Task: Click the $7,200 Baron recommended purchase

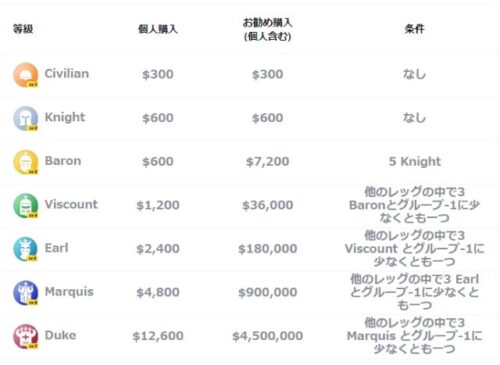Action: click(x=268, y=162)
